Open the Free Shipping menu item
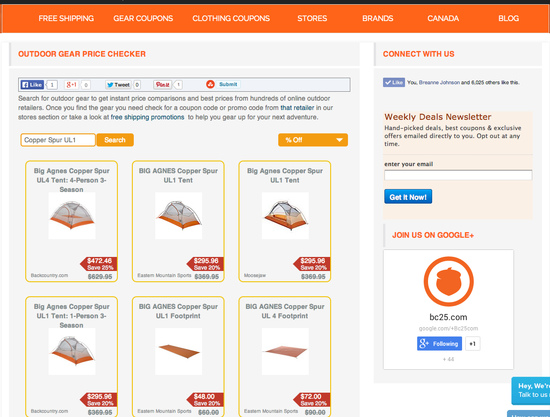Image resolution: width=550 pixels, height=417 pixels. coord(66,18)
